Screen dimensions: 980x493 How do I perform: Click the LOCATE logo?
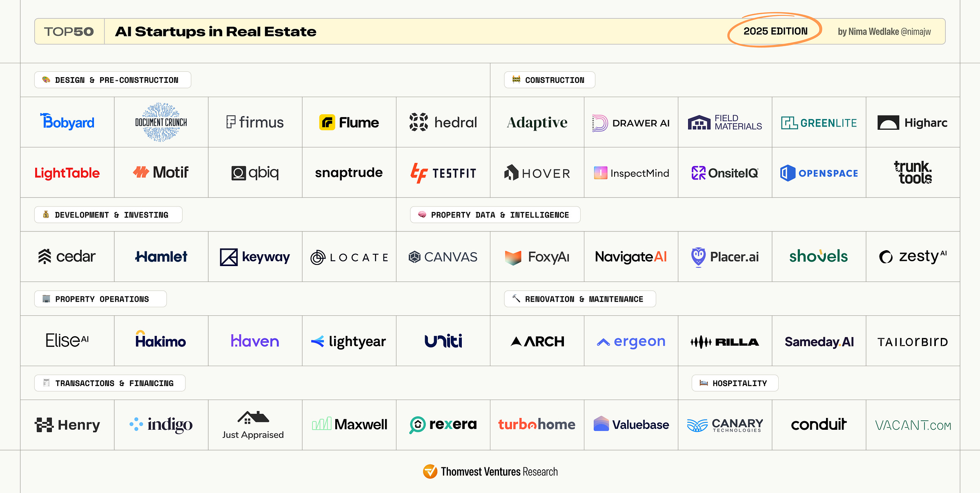pyautogui.click(x=349, y=258)
